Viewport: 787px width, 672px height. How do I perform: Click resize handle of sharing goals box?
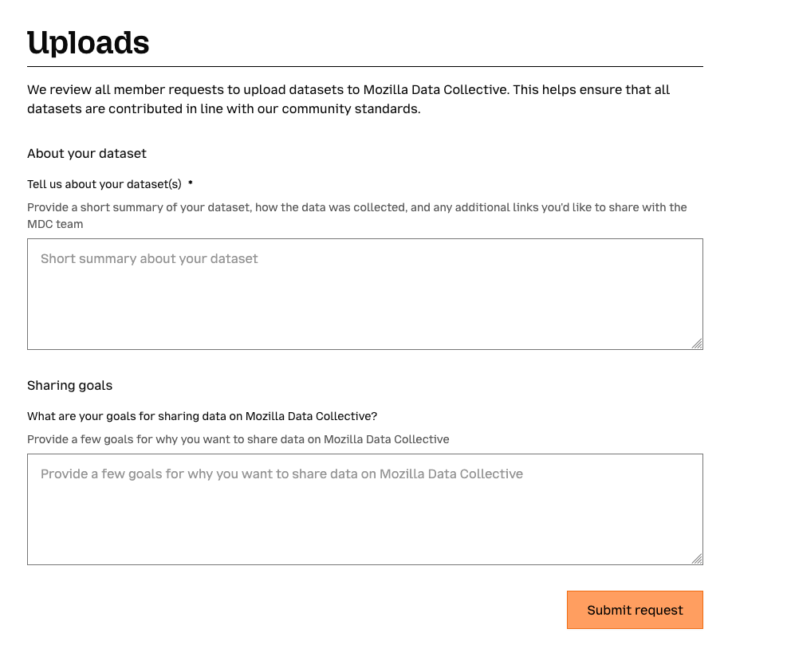[x=697, y=559]
